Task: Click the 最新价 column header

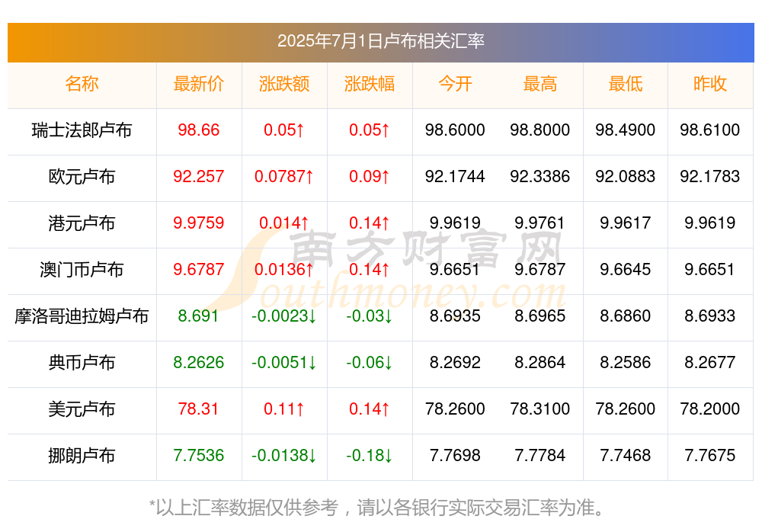Action: 198,84
